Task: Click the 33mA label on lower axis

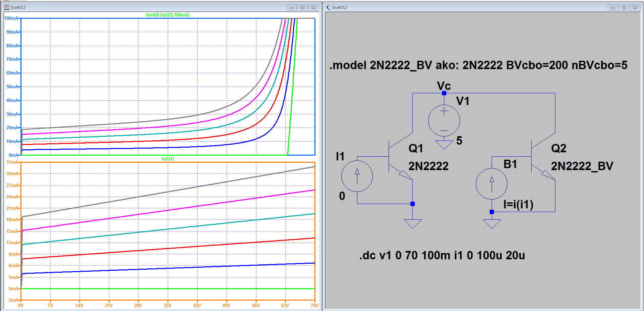Action: click(x=12, y=162)
